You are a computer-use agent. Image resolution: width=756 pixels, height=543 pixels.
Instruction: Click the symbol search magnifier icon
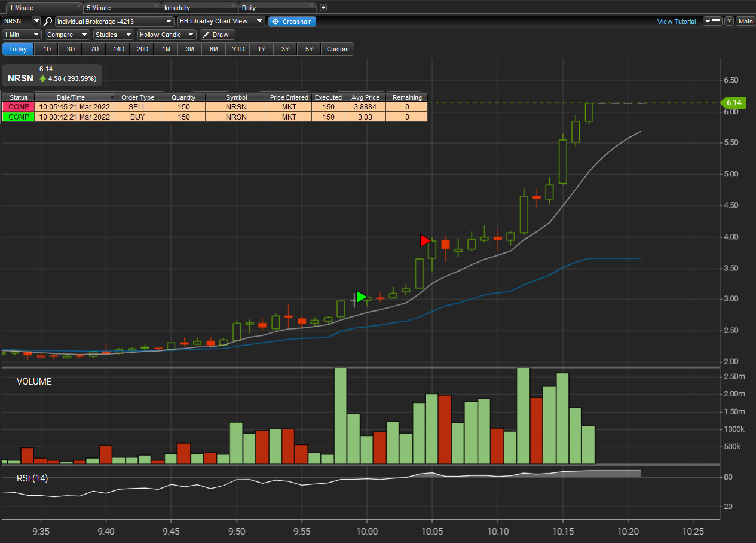point(48,21)
